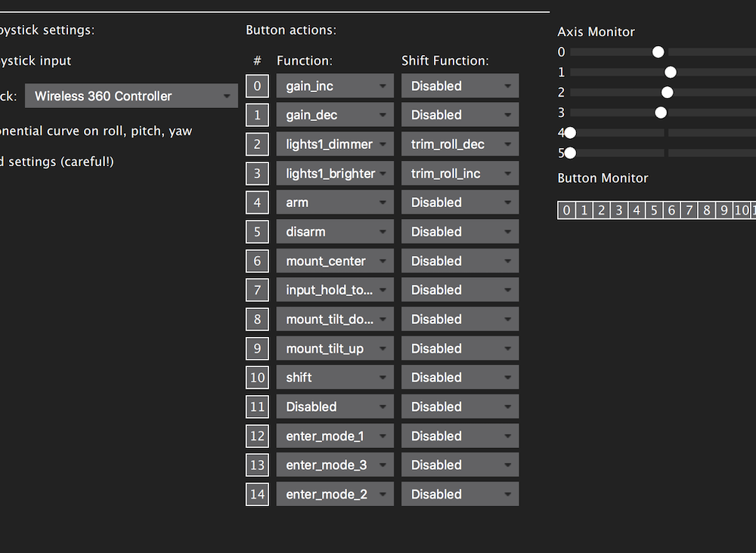Open the enter_mode_1 function dropdown
Screen dimensions: 756x553
tap(335, 436)
